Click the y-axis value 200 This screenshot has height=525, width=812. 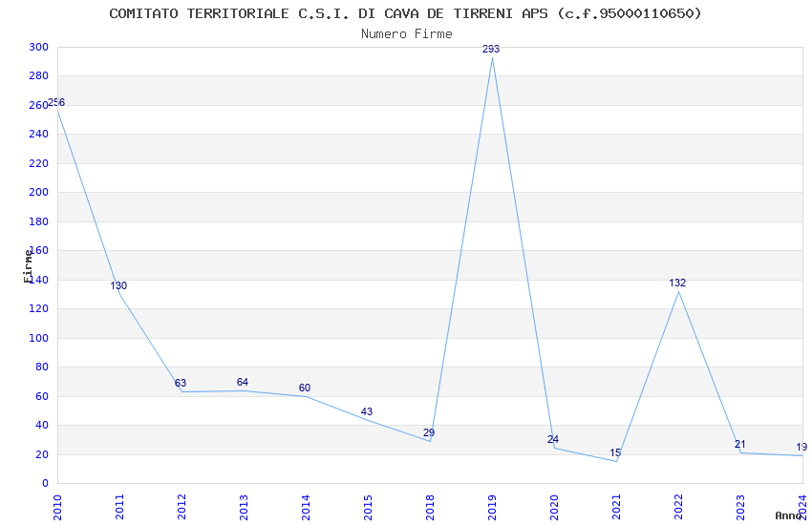pyautogui.click(x=39, y=192)
